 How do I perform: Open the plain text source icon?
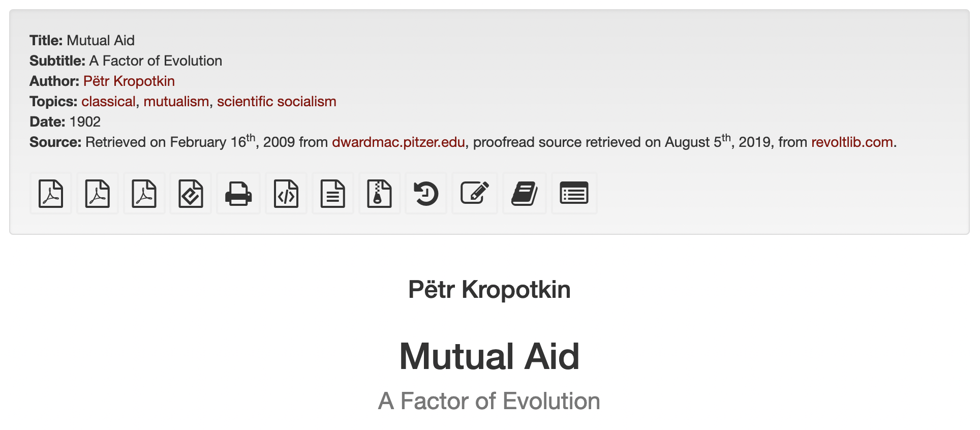point(333,194)
